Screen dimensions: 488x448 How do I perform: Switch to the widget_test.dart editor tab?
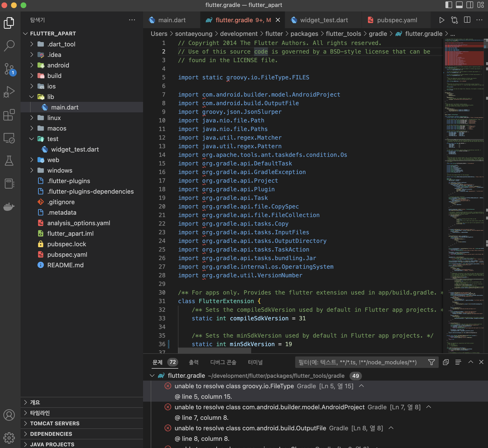click(324, 20)
